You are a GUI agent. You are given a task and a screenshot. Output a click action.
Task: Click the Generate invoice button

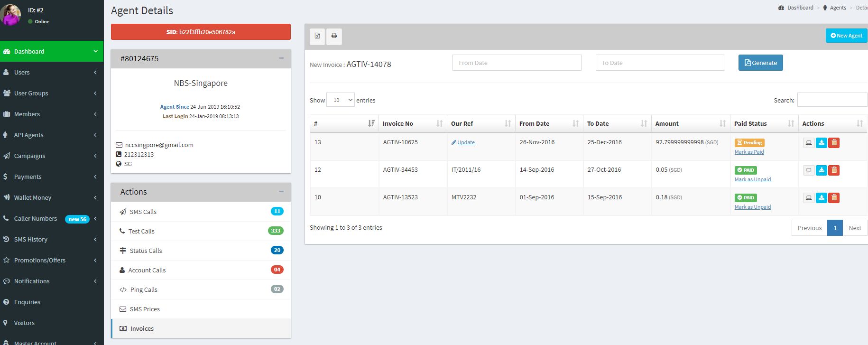(761, 63)
